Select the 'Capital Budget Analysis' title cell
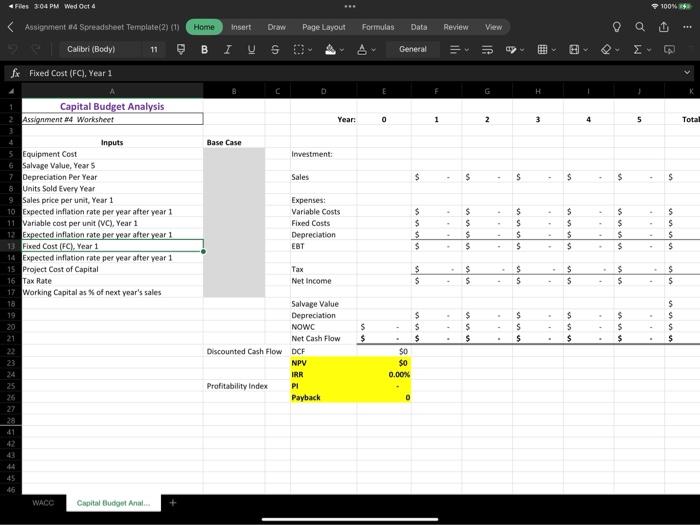The image size is (700, 525). coord(112,106)
